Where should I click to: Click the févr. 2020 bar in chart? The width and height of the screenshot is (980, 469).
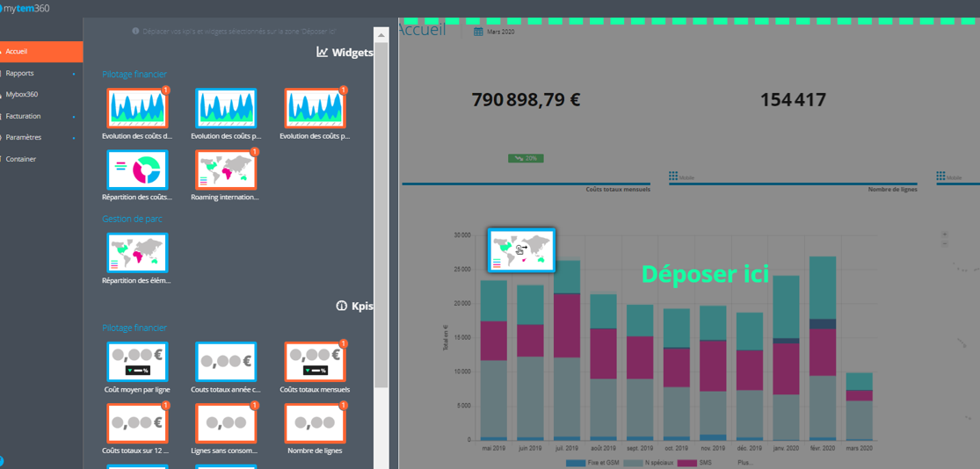click(823, 349)
